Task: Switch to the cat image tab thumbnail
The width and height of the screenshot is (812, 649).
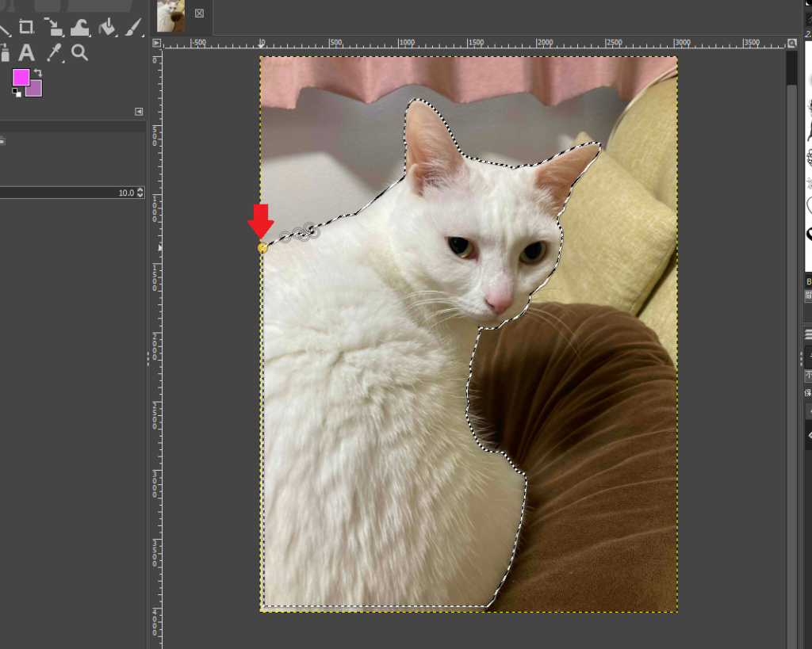Action: click(x=170, y=15)
